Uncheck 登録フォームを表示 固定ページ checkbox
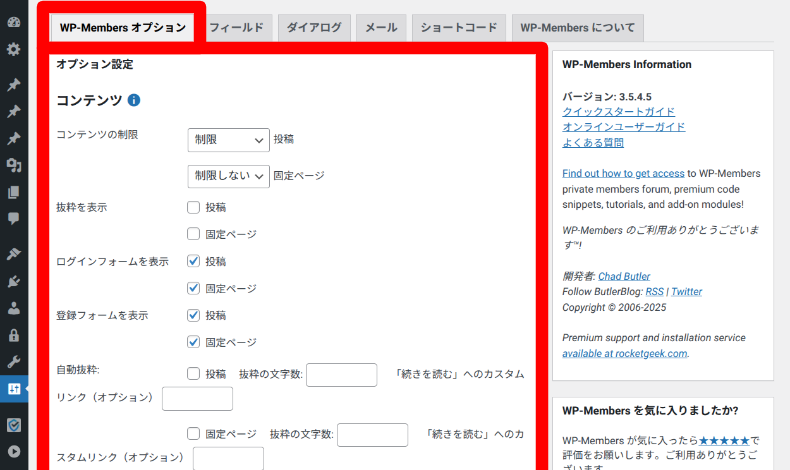Image resolution: width=790 pixels, height=470 pixels. tap(193, 342)
